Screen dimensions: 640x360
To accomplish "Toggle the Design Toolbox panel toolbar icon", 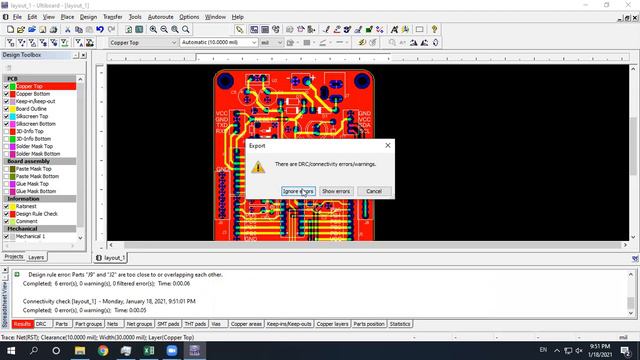I will pos(254,29).
